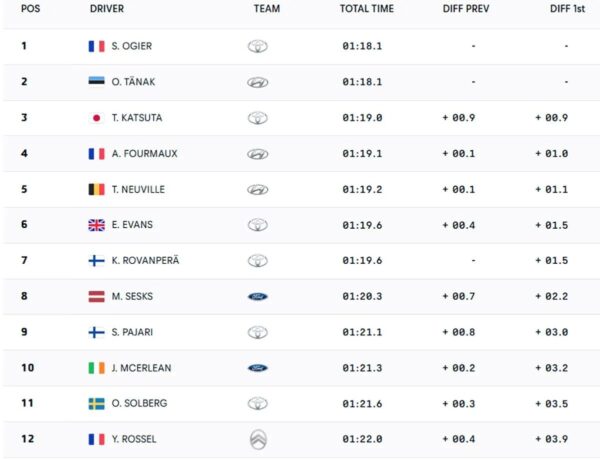Click the British flag beside E. Evans
This screenshot has width=600, height=460.
pyautogui.click(x=96, y=225)
